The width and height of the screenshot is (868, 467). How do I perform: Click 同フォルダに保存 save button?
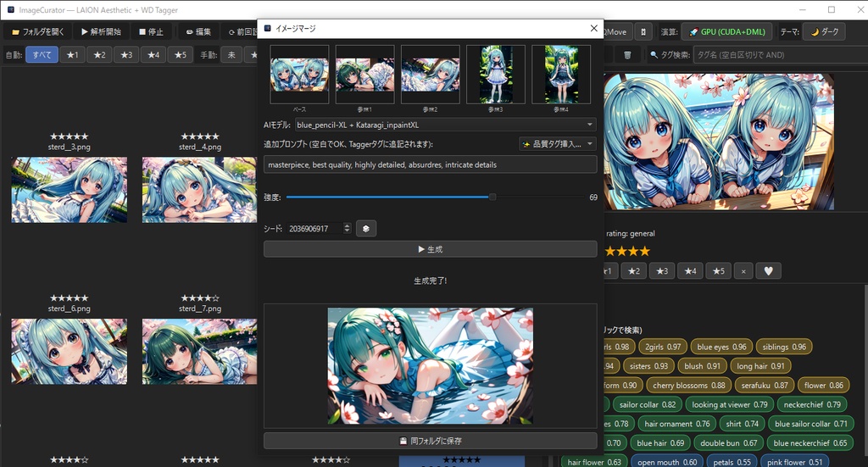pyautogui.click(x=430, y=441)
